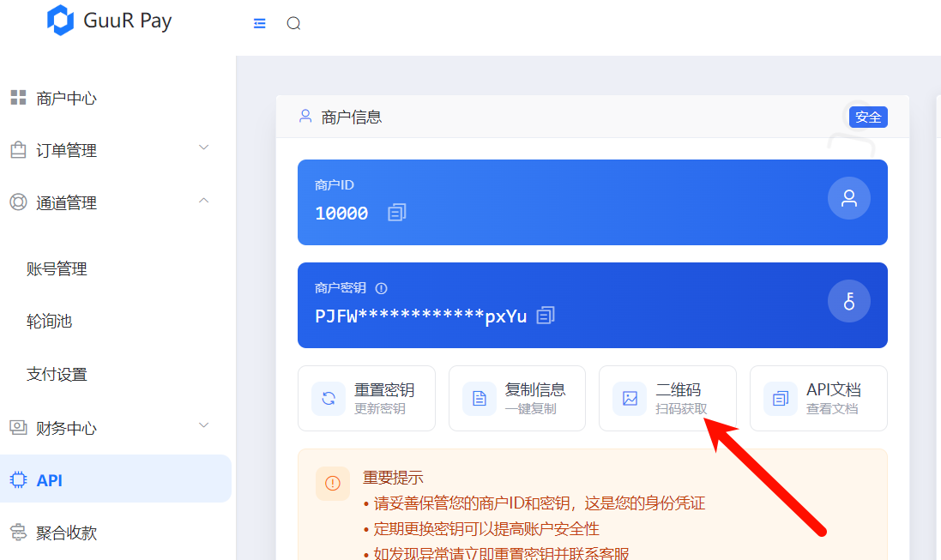941x560 pixels.
Task: Click the GuuR Pay logo icon
Action: (x=59, y=20)
